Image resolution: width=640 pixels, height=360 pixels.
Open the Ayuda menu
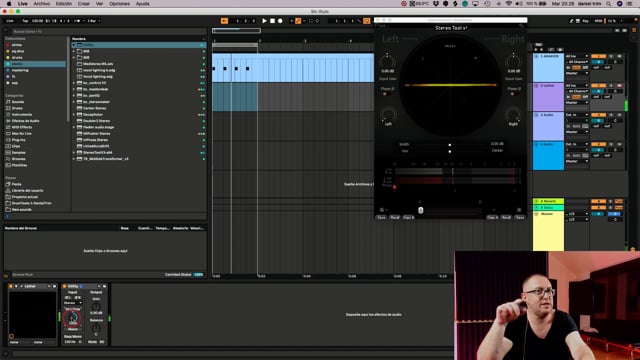(142, 4)
